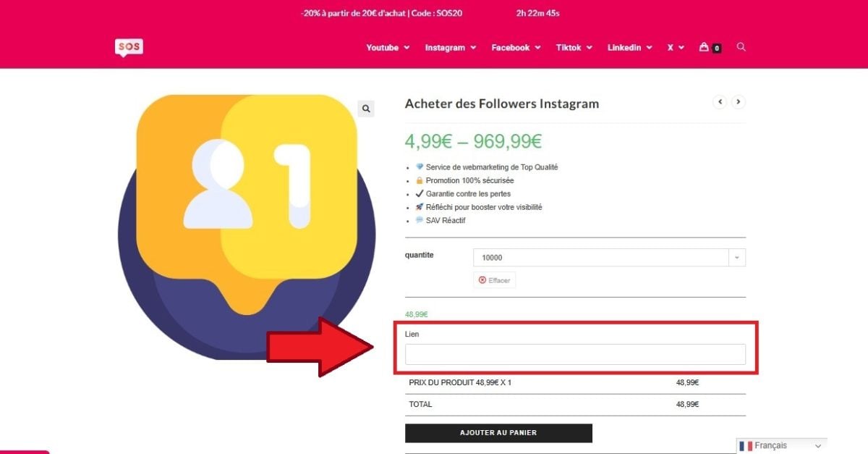Go to previous product arrow
Screen dimensions: 868x454
(x=720, y=102)
